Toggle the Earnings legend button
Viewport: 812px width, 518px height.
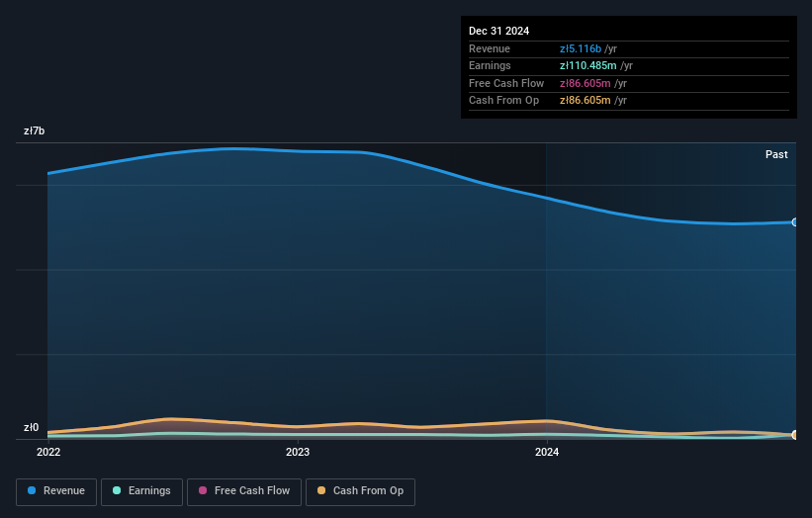[x=141, y=491]
